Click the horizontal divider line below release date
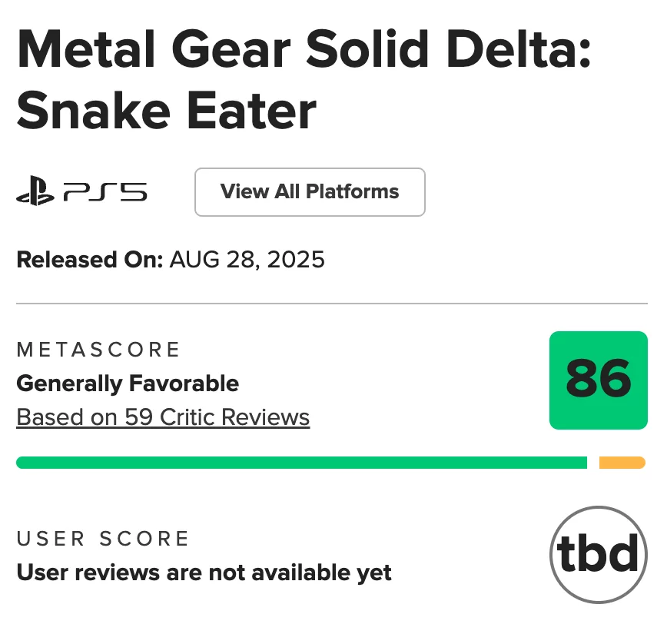 point(332,304)
